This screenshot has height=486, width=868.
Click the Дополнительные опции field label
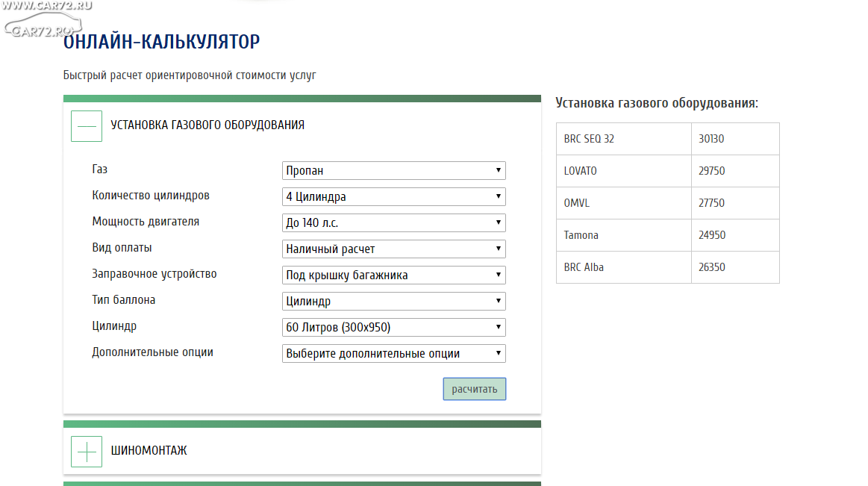click(x=153, y=352)
